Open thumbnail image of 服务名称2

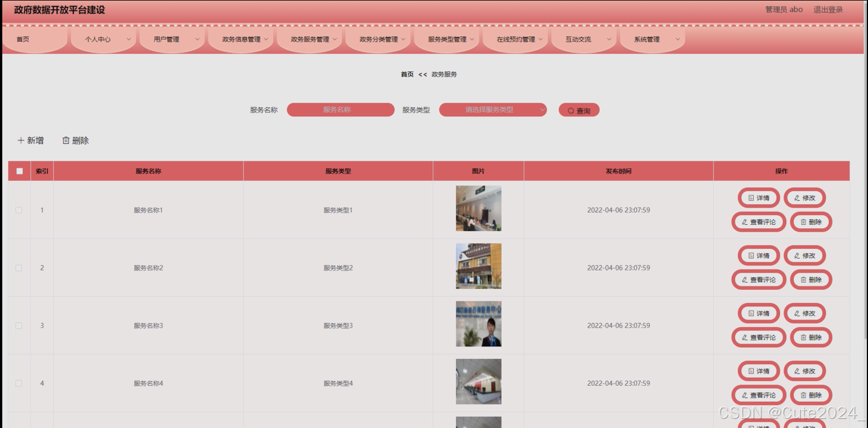478,266
